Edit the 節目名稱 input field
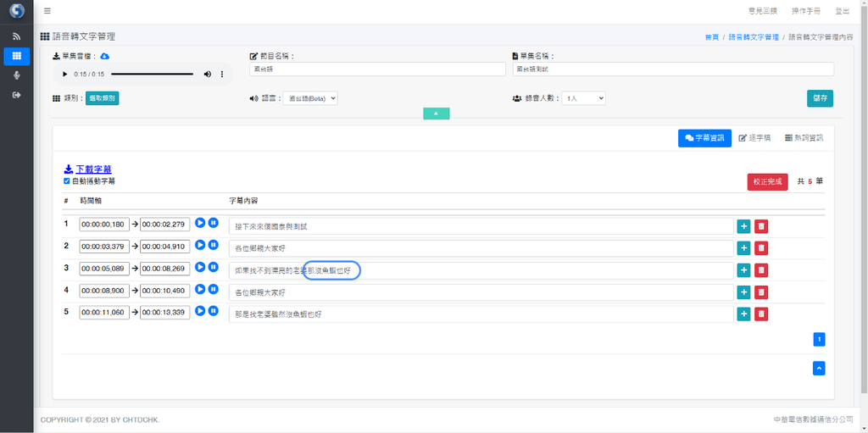Image resolution: width=868 pixels, height=433 pixels. click(x=378, y=69)
